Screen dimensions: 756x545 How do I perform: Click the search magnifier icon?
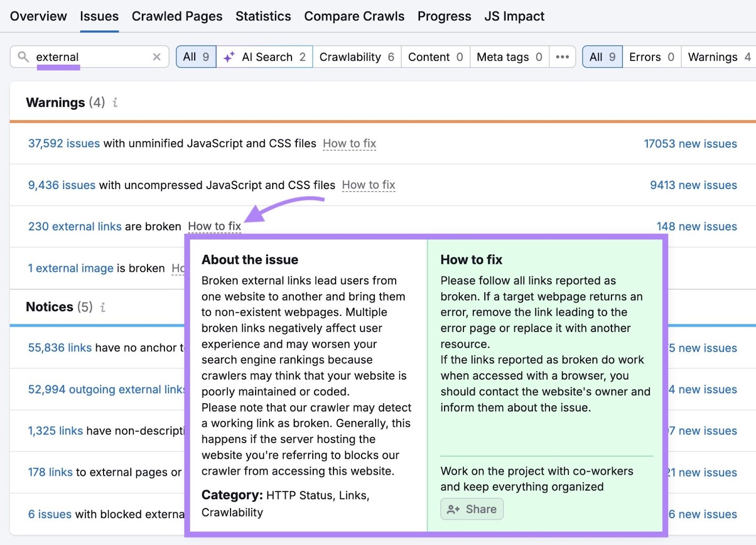pyautogui.click(x=23, y=56)
